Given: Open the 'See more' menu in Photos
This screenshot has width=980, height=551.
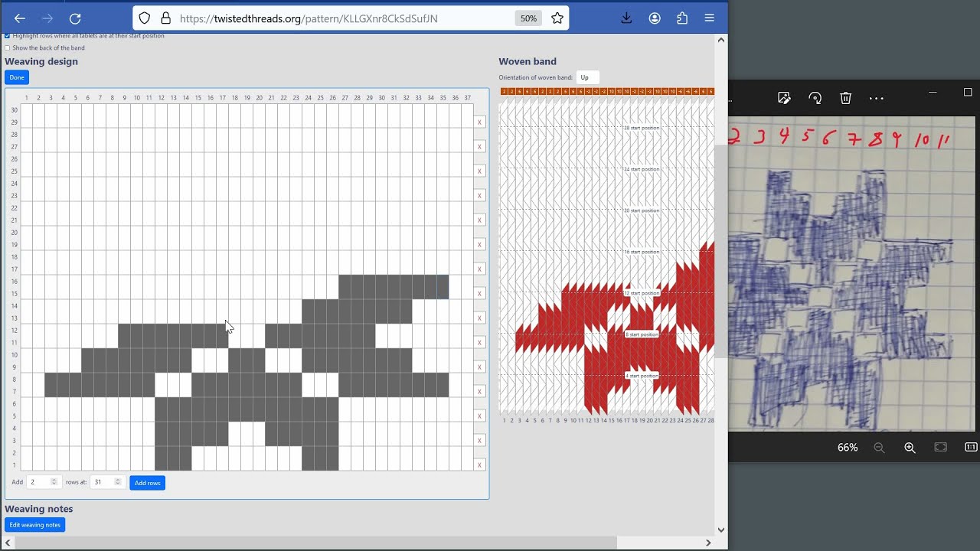Looking at the screenshot, I should [876, 98].
